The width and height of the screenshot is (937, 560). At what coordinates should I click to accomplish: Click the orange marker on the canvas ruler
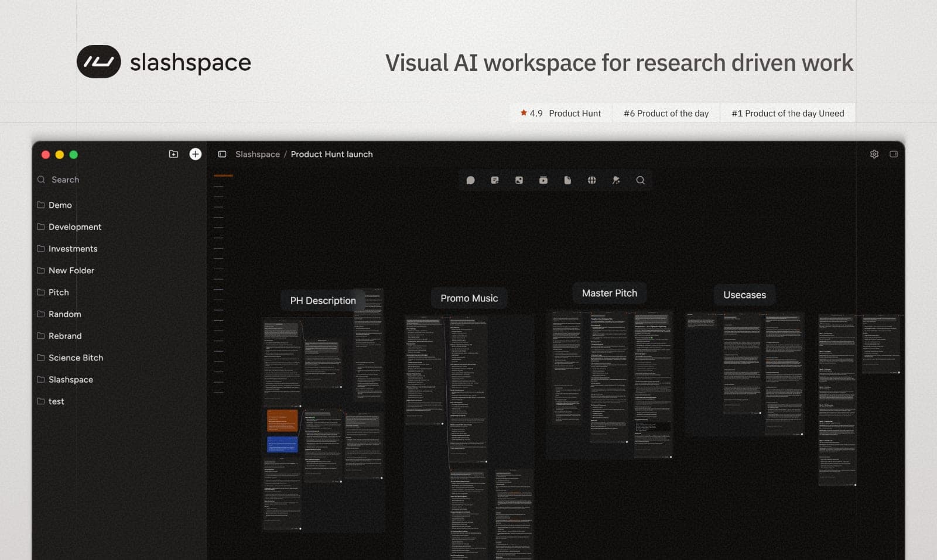pyautogui.click(x=223, y=176)
